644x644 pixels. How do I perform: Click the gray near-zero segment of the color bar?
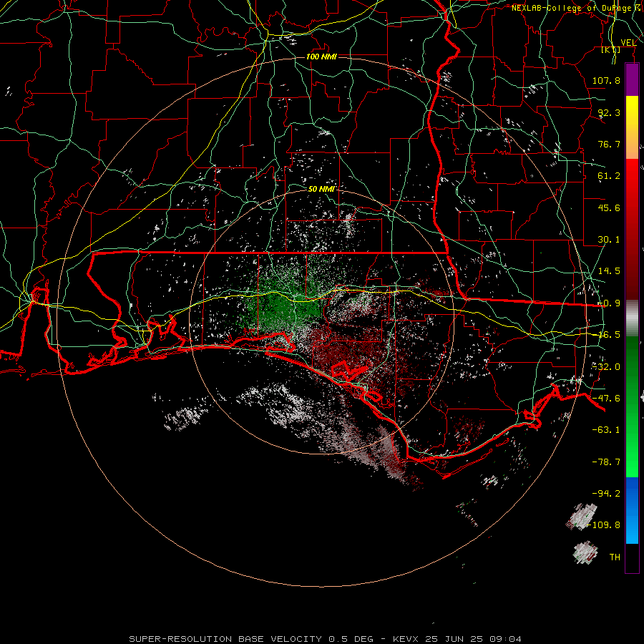pos(632,318)
